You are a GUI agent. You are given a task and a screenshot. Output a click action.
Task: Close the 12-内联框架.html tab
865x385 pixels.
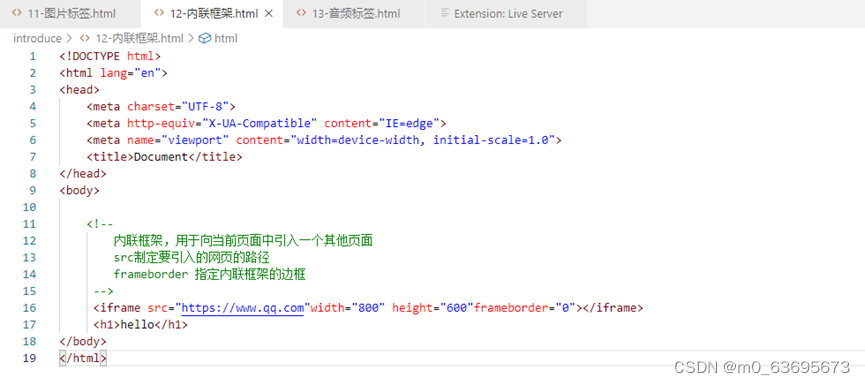click(x=269, y=13)
